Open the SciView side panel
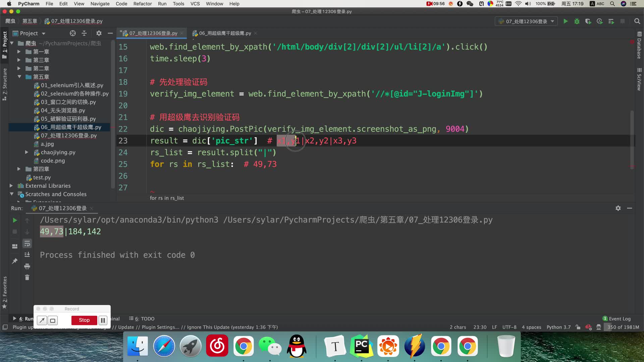The height and width of the screenshot is (362, 644). [x=639, y=79]
